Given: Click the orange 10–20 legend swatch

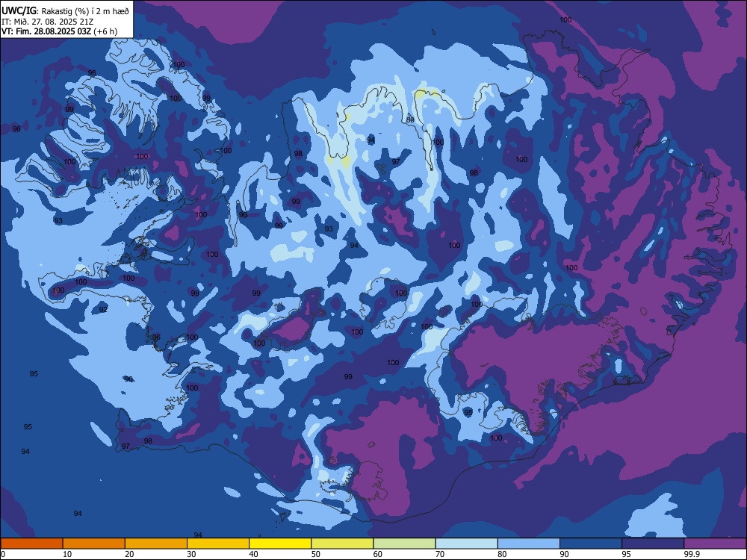Looking at the screenshot, I should (94, 544).
